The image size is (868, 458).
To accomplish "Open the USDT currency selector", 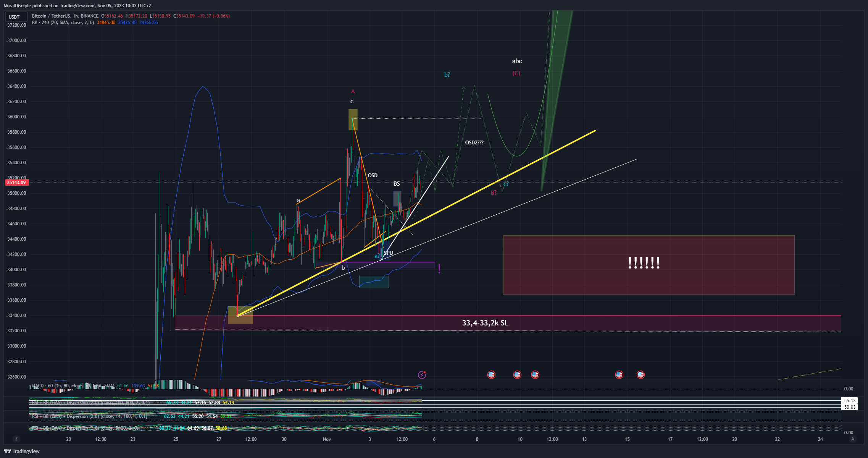I will point(16,17).
